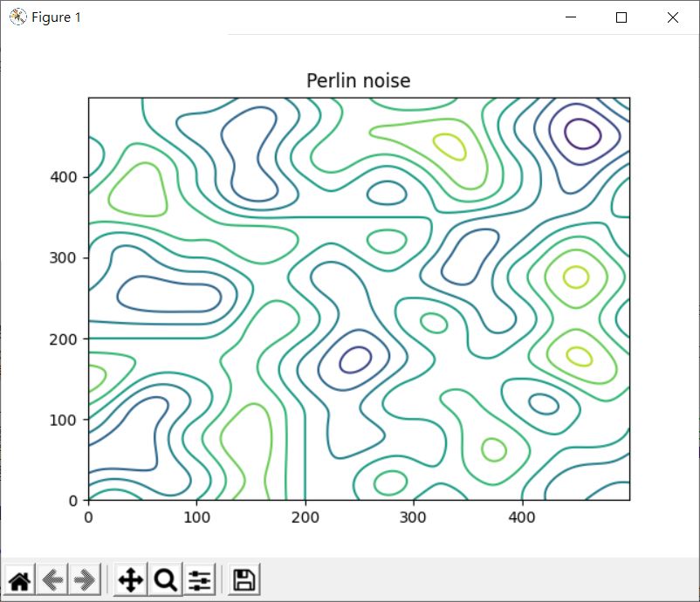The image size is (700, 602).
Task: Click the 'Perlin noise' plot title
Action: tap(359, 81)
